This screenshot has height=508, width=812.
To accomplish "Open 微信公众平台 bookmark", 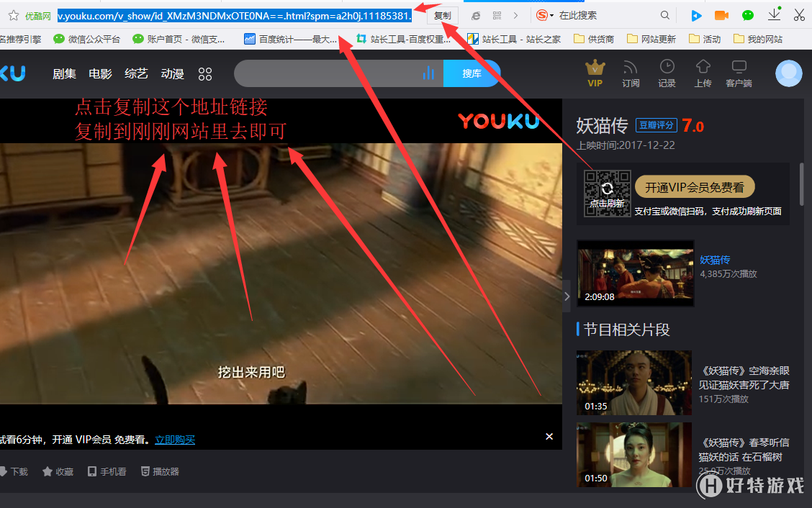I will tap(87, 39).
